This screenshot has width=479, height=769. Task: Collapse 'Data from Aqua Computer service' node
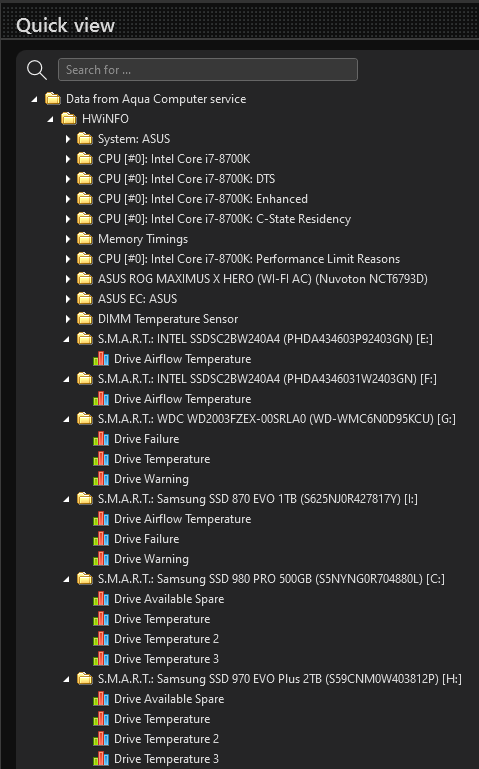coord(34,99)
